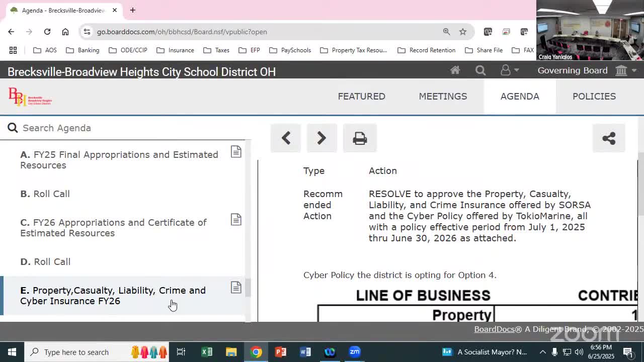Open the Property Tax Resources bookmark folder
Screen dimensions: 644x362
[354, 50]
